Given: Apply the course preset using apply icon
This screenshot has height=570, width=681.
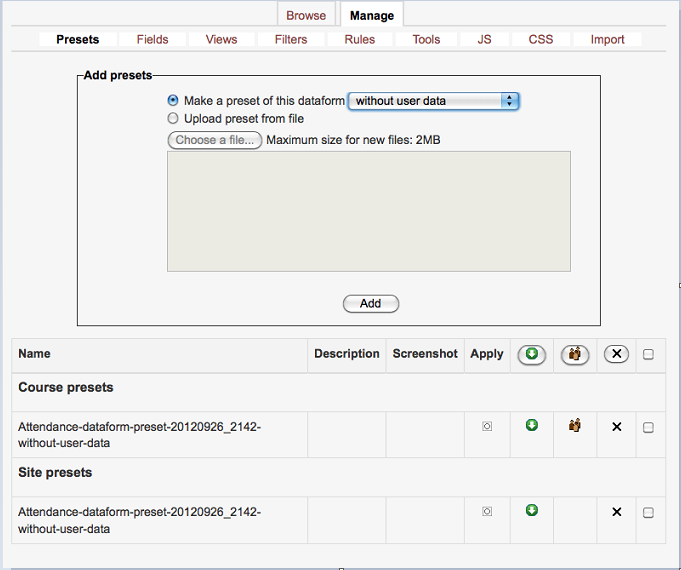Looking at the screenshot, I should point(487,427).
